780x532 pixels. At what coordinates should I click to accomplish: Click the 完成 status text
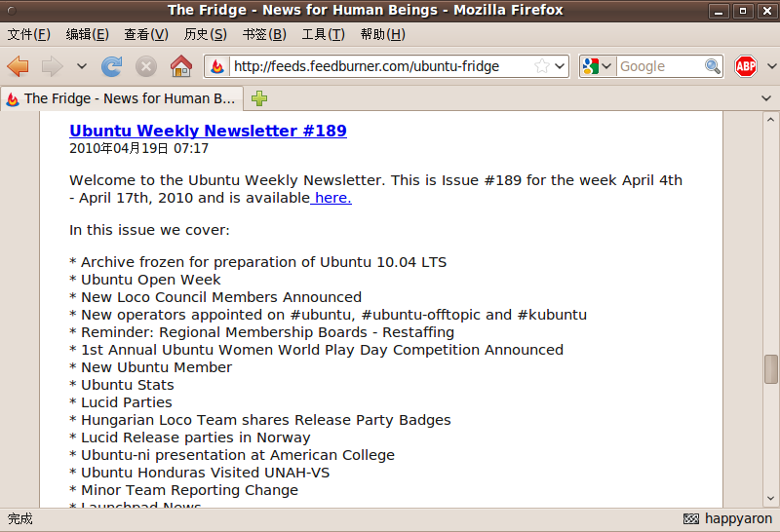coord(19,519)
